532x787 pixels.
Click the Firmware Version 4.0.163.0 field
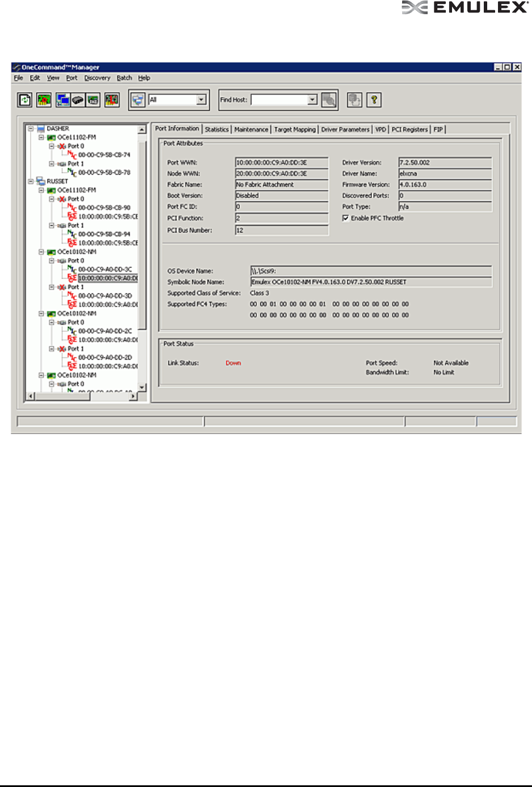coord(445,184)
